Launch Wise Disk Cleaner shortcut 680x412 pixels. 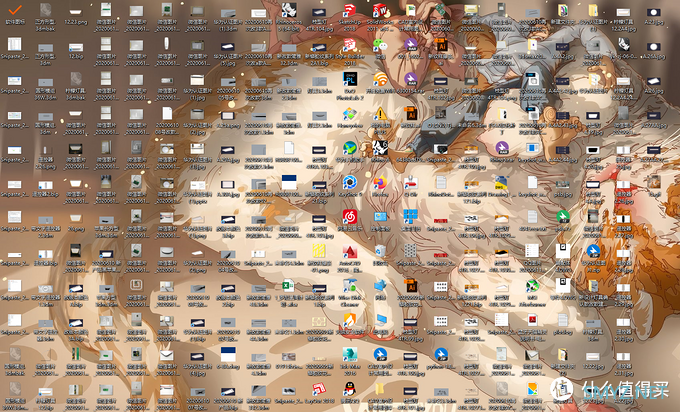pos(350,286)
